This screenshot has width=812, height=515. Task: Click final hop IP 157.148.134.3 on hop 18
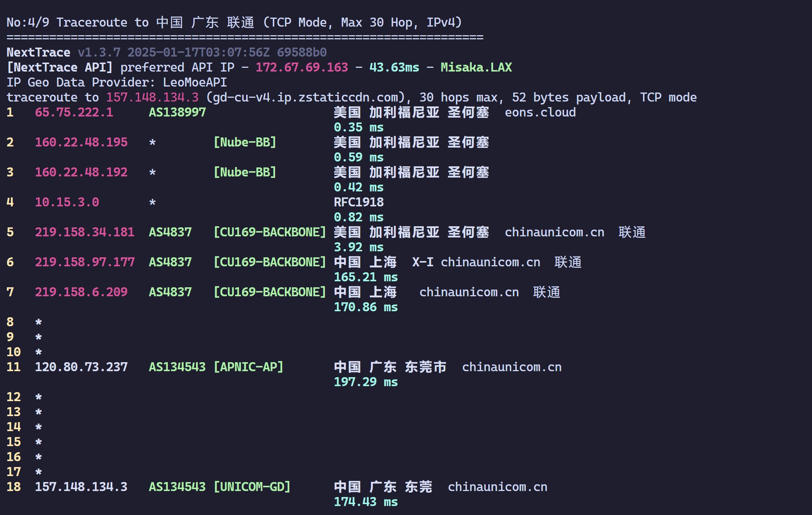pos(81,487)
